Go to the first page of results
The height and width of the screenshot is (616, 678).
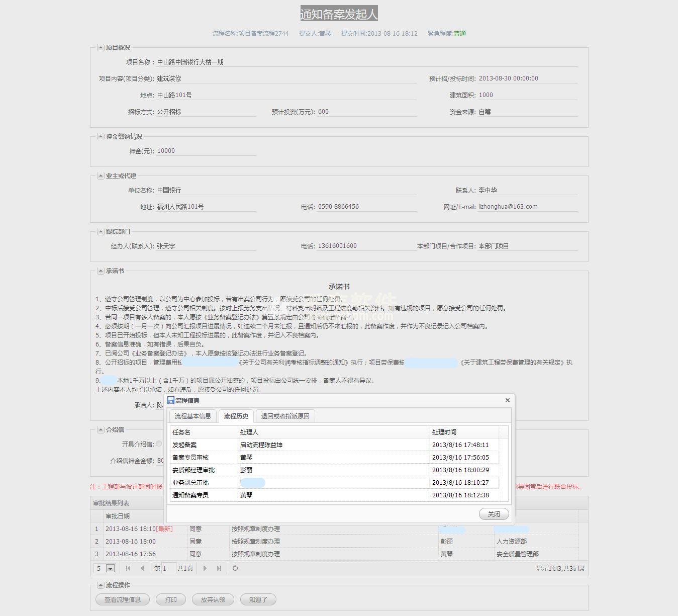click(x=128, y=568)
